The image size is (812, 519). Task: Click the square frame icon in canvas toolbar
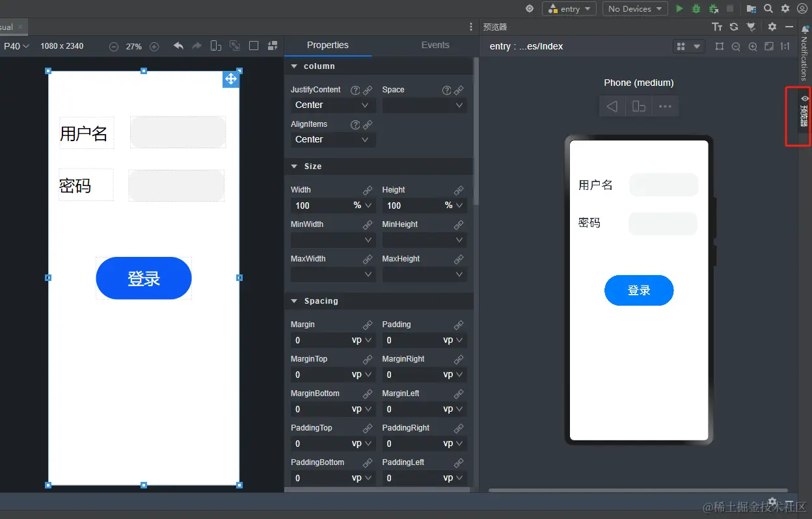pos(254,46)
